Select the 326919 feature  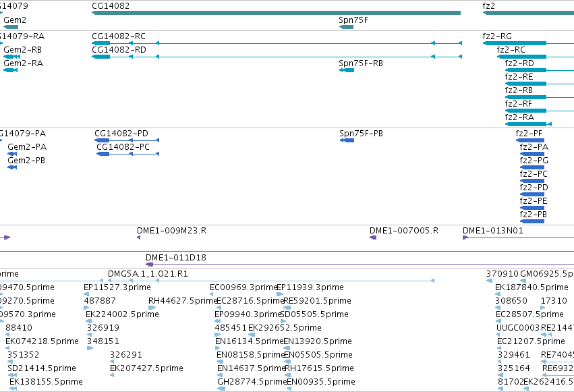point(90,335)
